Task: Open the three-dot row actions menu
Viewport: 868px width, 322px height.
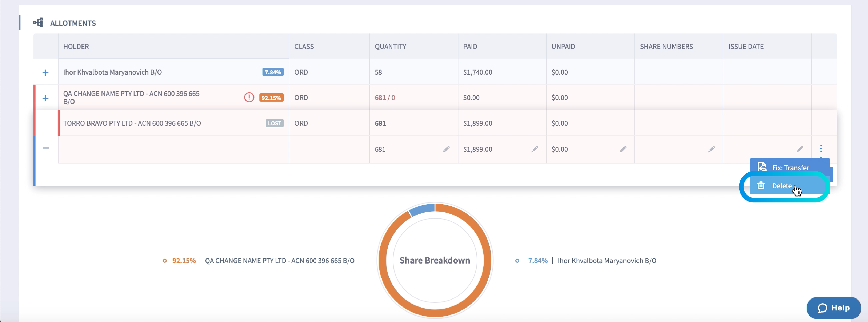Action: point(821,149)
